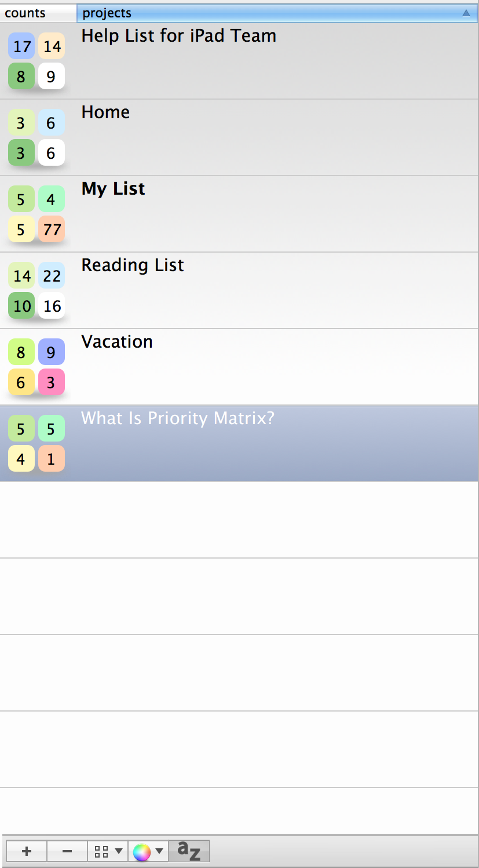
Task: Open the grid layout dropdown
Action: pyautogui.click(x=108, y=851)
